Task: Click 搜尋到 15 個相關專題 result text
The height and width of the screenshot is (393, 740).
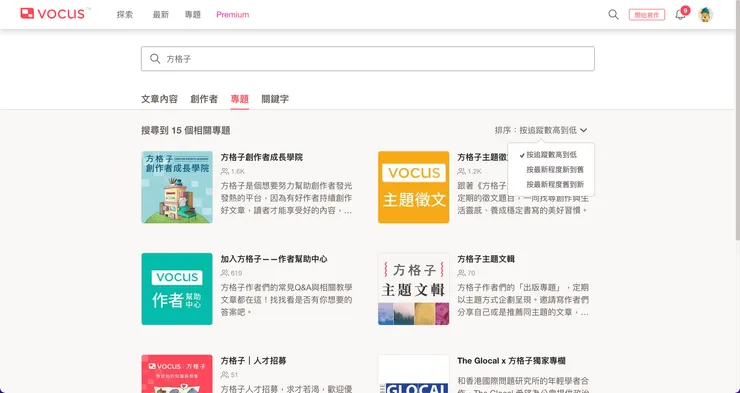Action: [186, 130]
